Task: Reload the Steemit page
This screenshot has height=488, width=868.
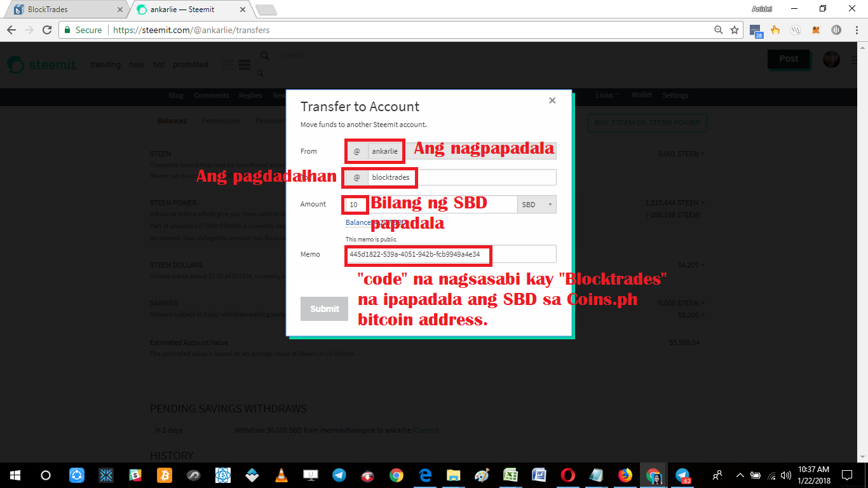Action: point(47,30)
